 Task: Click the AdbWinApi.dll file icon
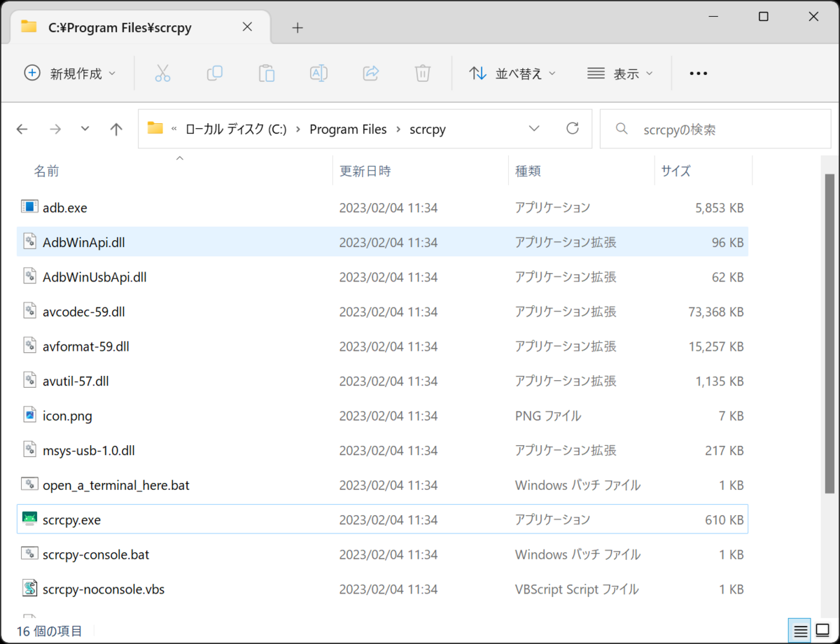click(29, 242)
